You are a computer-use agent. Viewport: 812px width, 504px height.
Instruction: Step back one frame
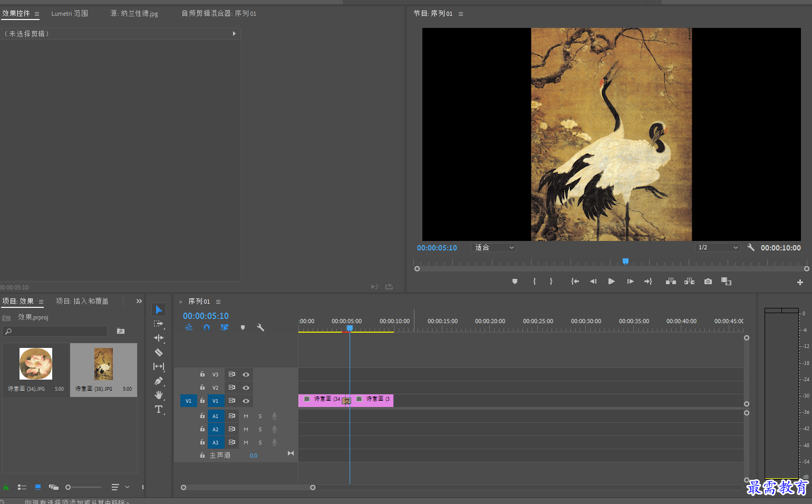pos(593,282)
